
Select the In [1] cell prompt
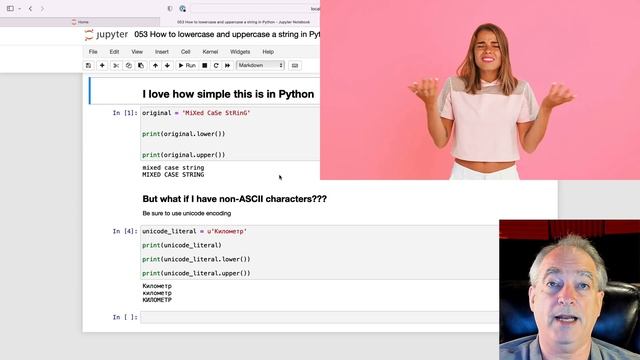click(125, 113)
